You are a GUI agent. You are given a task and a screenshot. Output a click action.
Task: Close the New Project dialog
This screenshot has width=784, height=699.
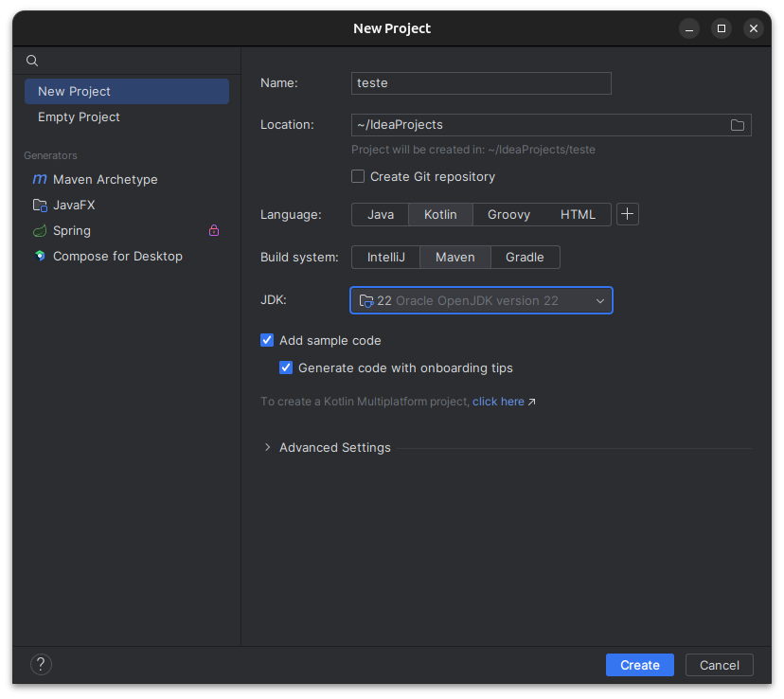point(754,28)
